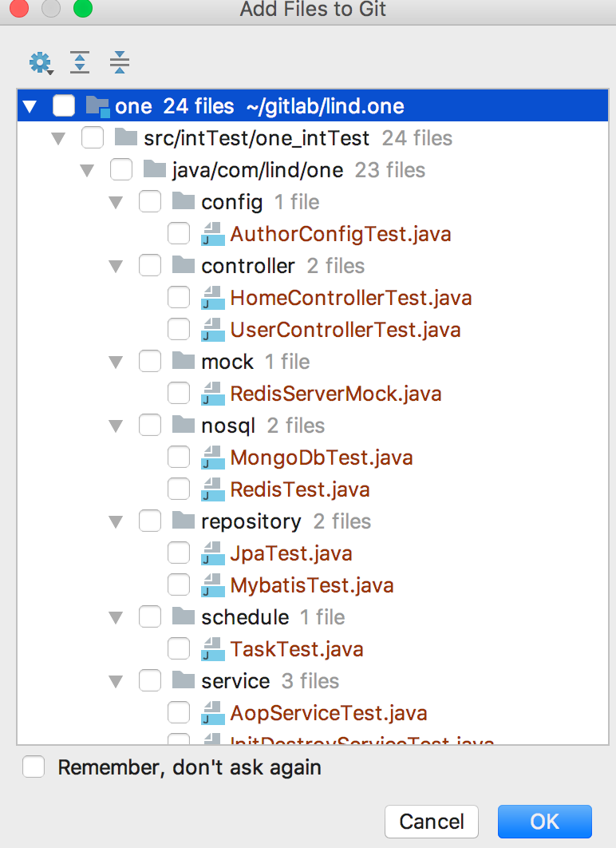The width and height of the screenshot is (616, 848).
Task: Enable Remember, don't ask again checkbox
Action: [34, 767]
